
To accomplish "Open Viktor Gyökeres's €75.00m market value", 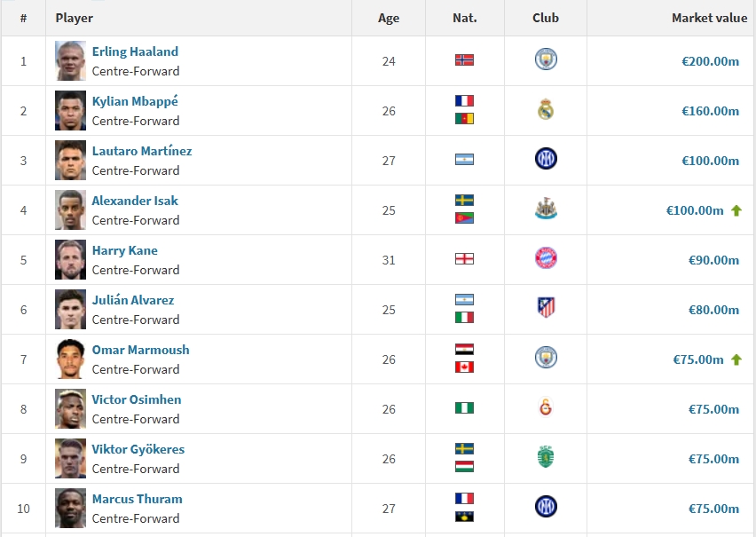I will pos(713,459).
